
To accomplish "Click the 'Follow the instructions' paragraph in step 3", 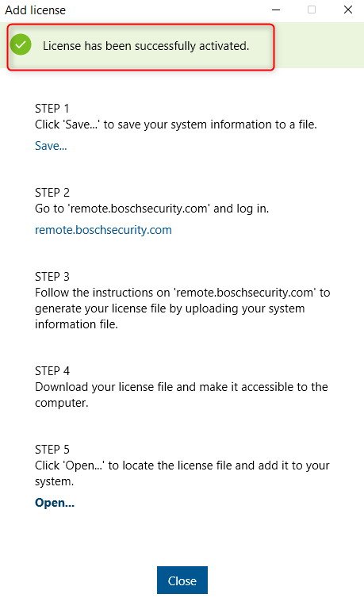I will click(x=182, y=308).
